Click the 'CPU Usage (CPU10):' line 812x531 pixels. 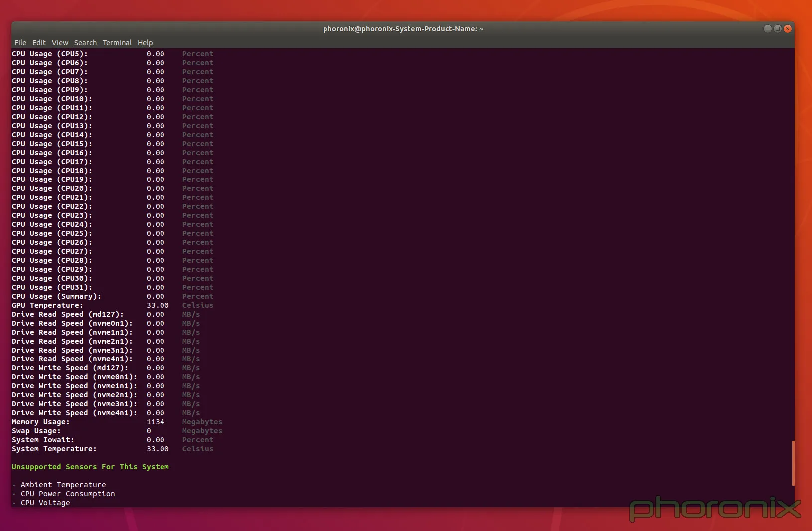(113, 99)
